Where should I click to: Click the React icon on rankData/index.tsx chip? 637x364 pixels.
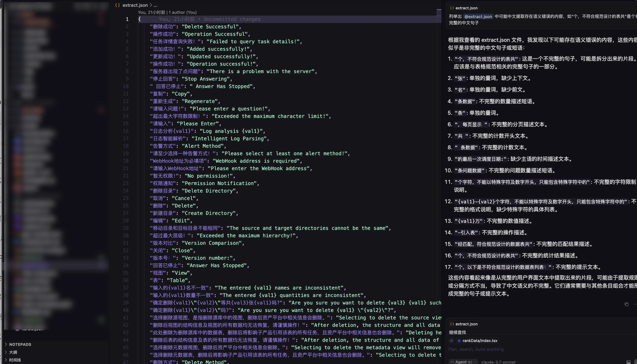coord(459,340)
